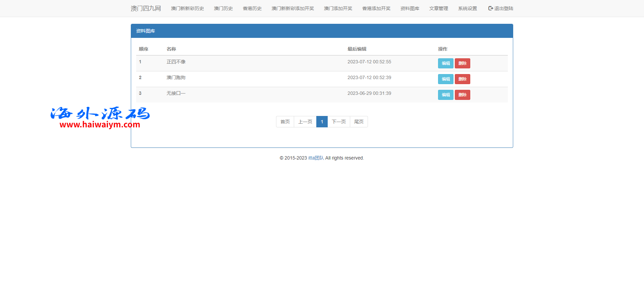Open the 澳门新新彩历史 menu item
The width and height of the screenshot is (644, 306).
187,8
